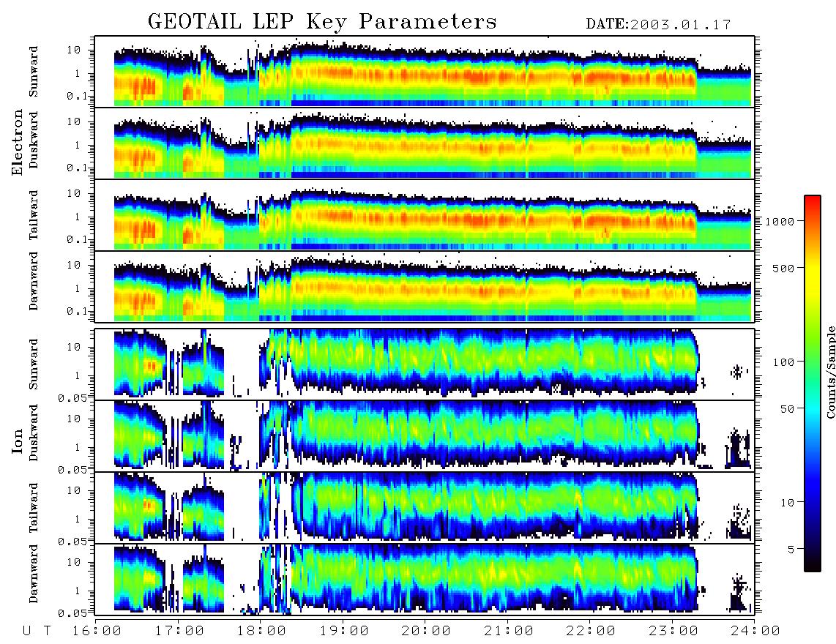Click the 21:00 time tick label
This screenshot has height=644, width=836.
coord(509,631)
